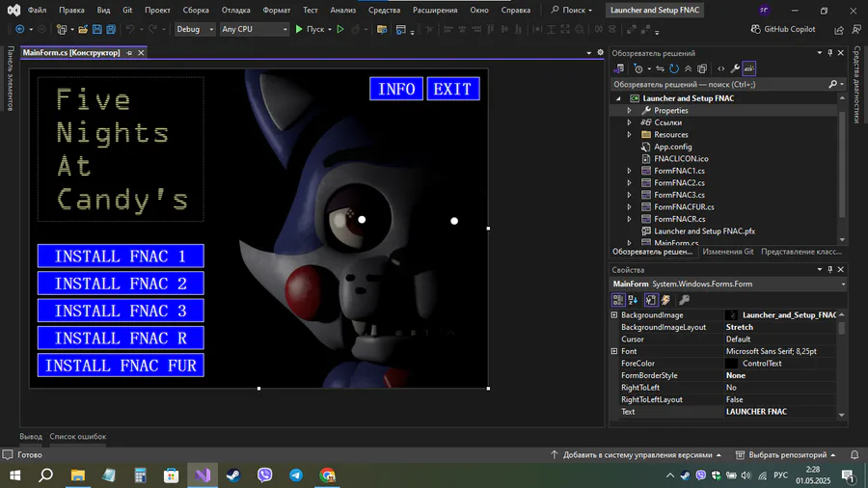Click Property Pages wrench in Properties panel
This screenshot has height=488, width=868.
coord(684,300)
